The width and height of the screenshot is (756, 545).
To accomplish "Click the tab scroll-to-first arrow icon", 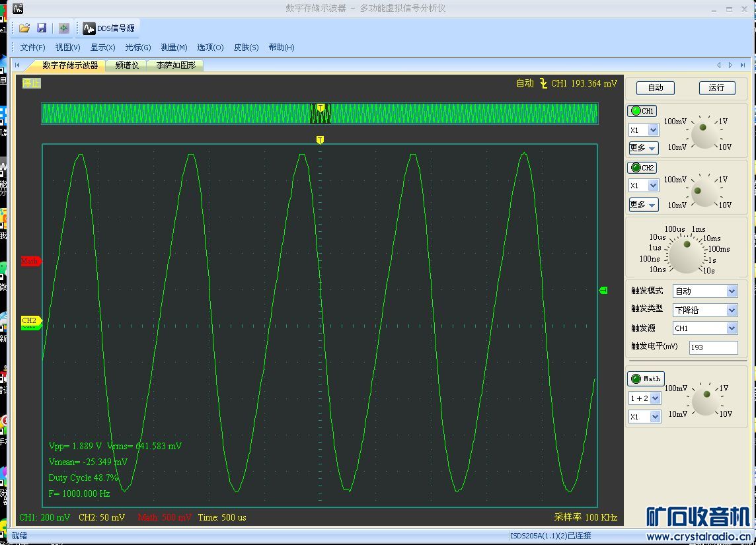I will pyautogui.click(x=17, y=65).
